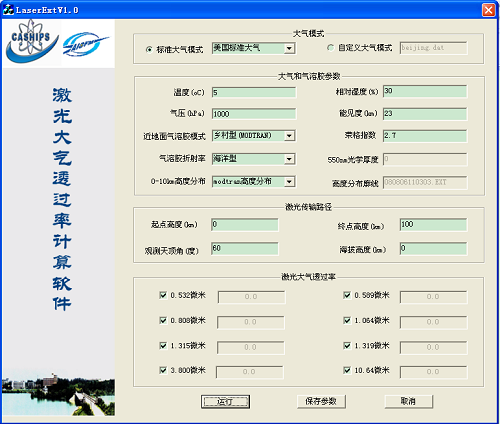
Task: Uncheck the 0.532微米 wavelength checkbox
Action: (163, 295)
